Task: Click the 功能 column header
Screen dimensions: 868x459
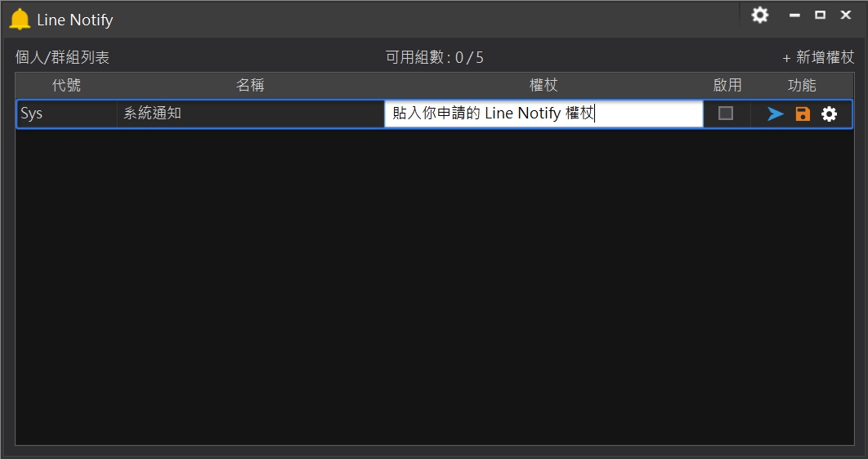Action: (802, 85)
